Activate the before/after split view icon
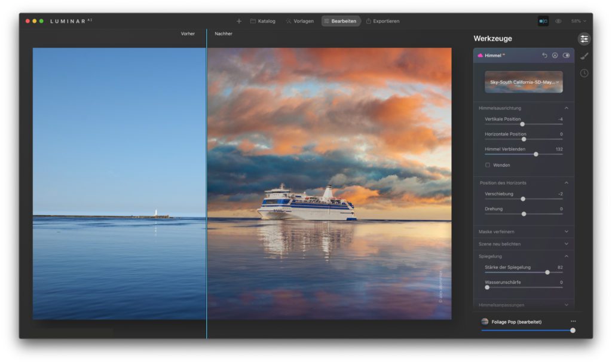 tap(543, 20)
